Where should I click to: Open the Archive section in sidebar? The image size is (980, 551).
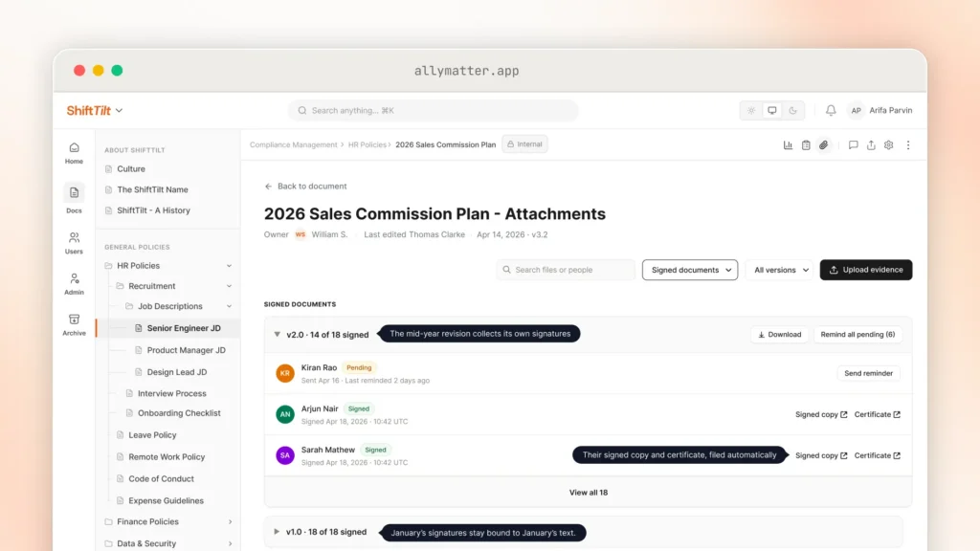click(x=74, y=325)
